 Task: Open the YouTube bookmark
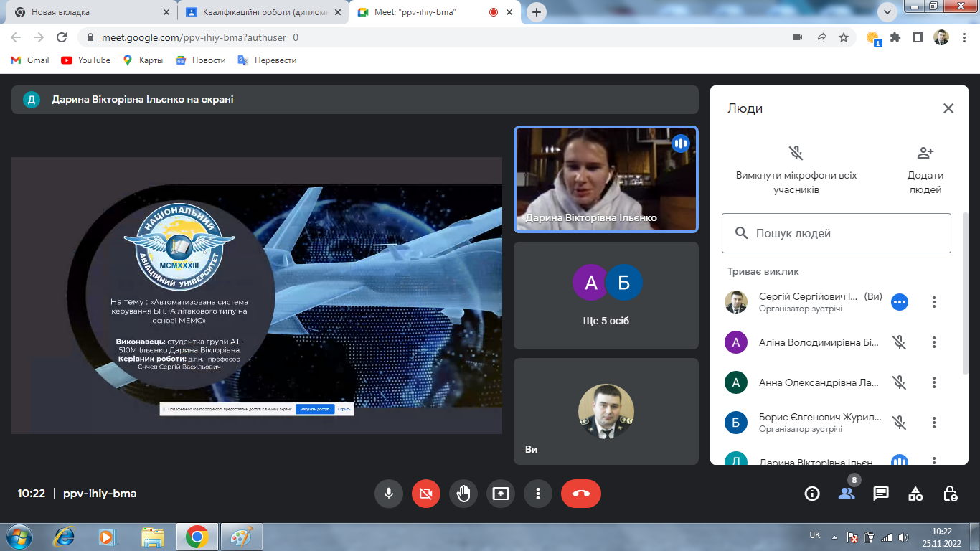coord(86,60)
